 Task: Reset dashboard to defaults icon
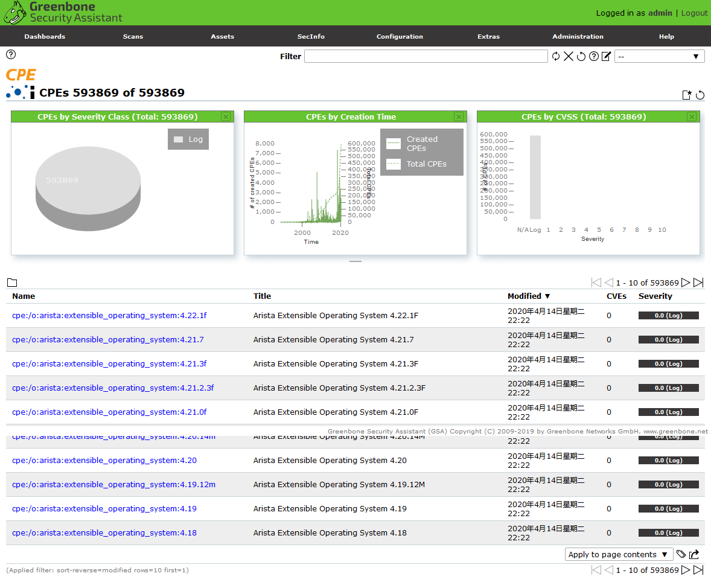[x=700, y=95]
